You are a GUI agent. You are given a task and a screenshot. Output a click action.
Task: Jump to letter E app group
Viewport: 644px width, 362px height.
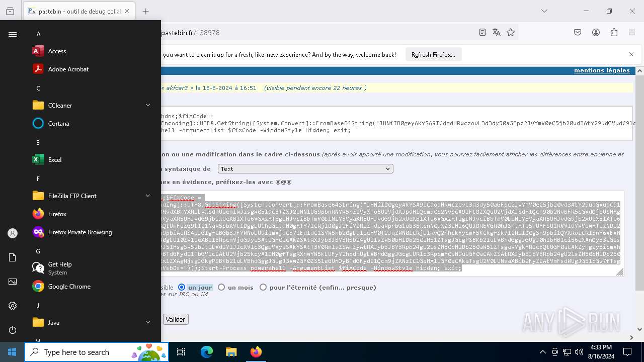(x=38, y=143)
